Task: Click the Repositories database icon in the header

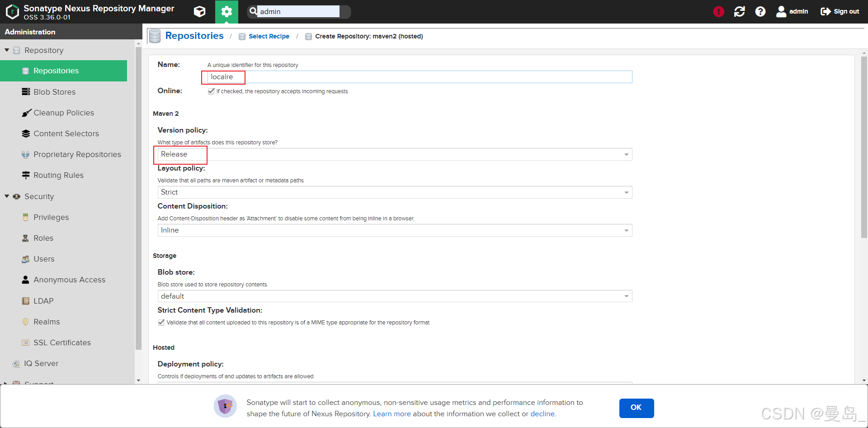Action: click(155, 36)
